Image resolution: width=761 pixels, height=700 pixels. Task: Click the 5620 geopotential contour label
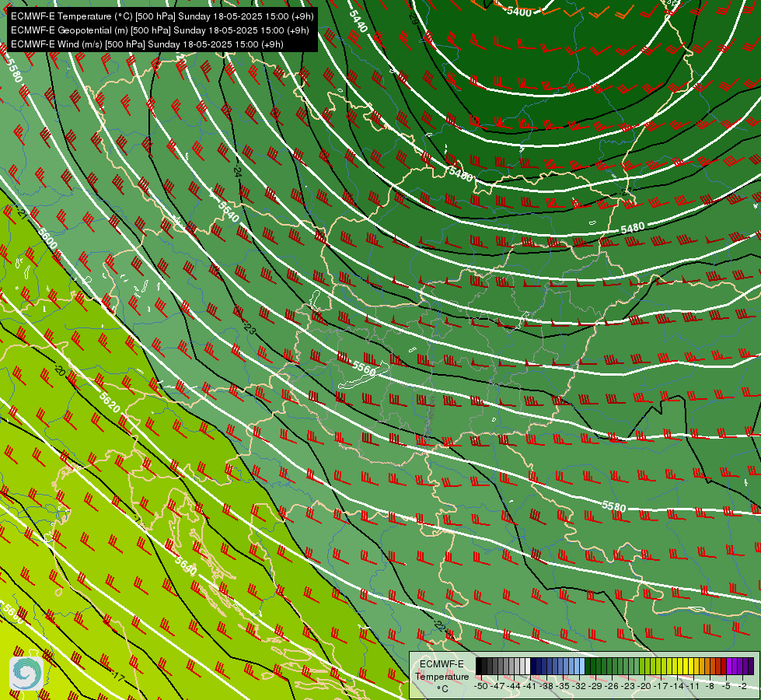coord(109,402)
